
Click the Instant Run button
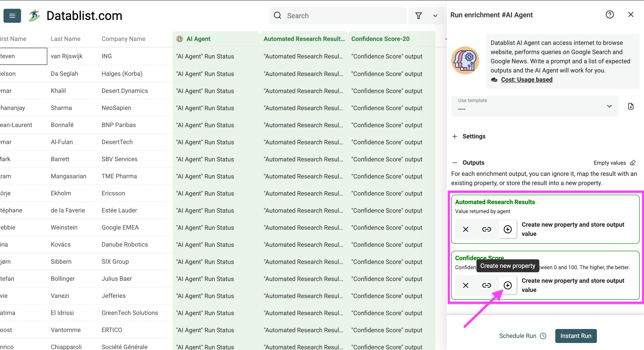(576, 336)
